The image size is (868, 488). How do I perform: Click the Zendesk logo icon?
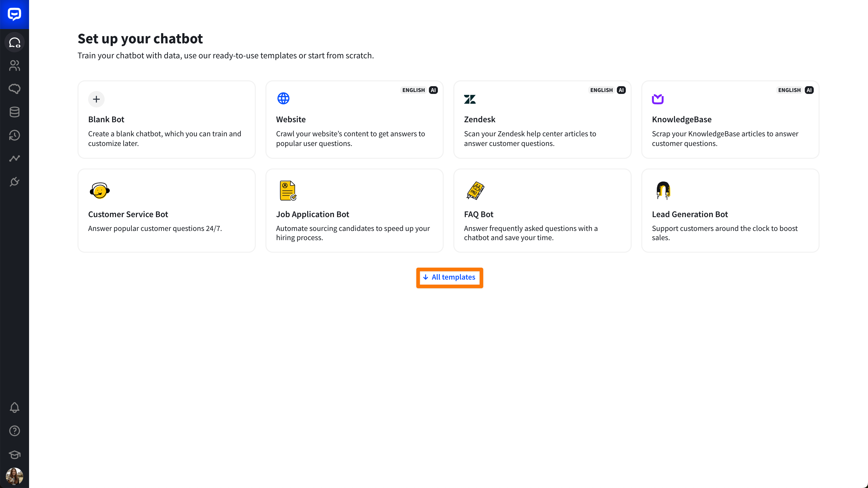pos(470,99)
